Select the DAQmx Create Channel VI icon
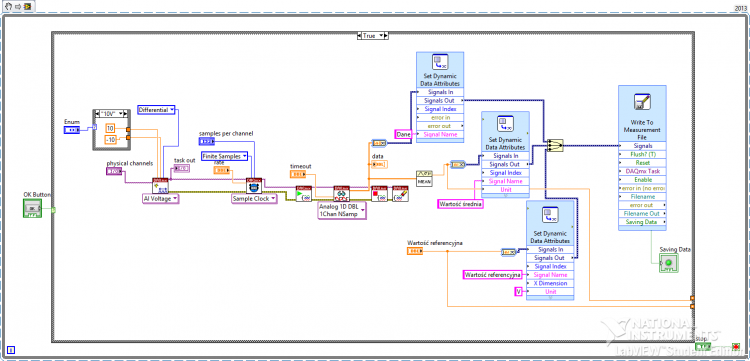This screenshot has width=750, height=361. coord(160,186)
